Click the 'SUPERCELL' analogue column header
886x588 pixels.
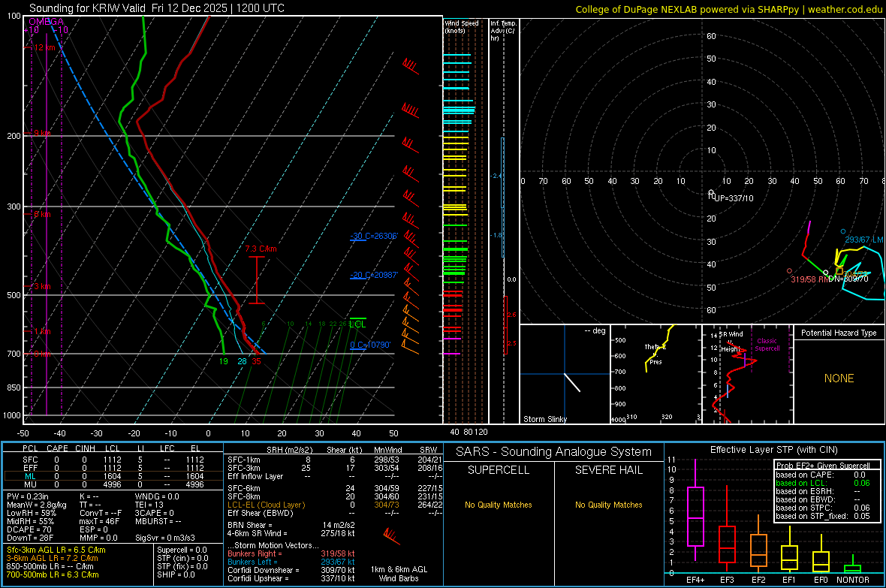click(x=499, y=470)
